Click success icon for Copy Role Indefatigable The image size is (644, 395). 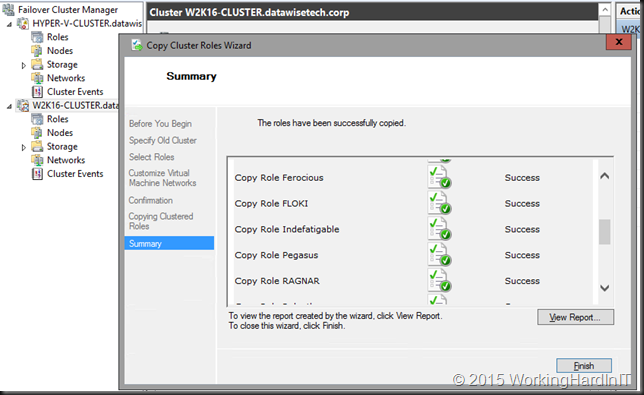pos(439,229)
